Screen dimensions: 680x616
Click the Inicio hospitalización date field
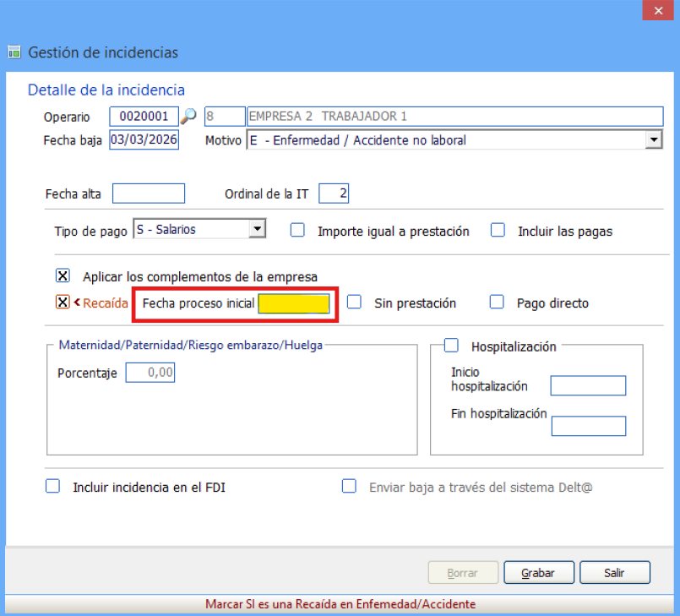(x=587, y=386)
